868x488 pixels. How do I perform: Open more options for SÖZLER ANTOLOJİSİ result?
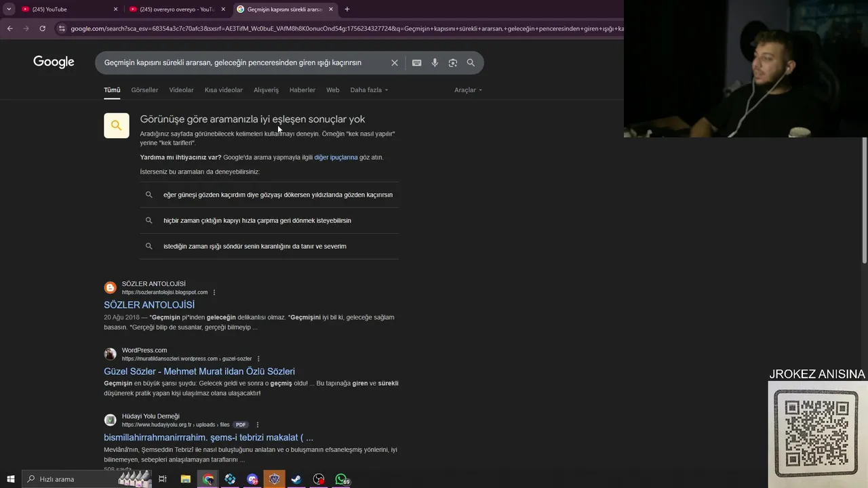(214, 293)
